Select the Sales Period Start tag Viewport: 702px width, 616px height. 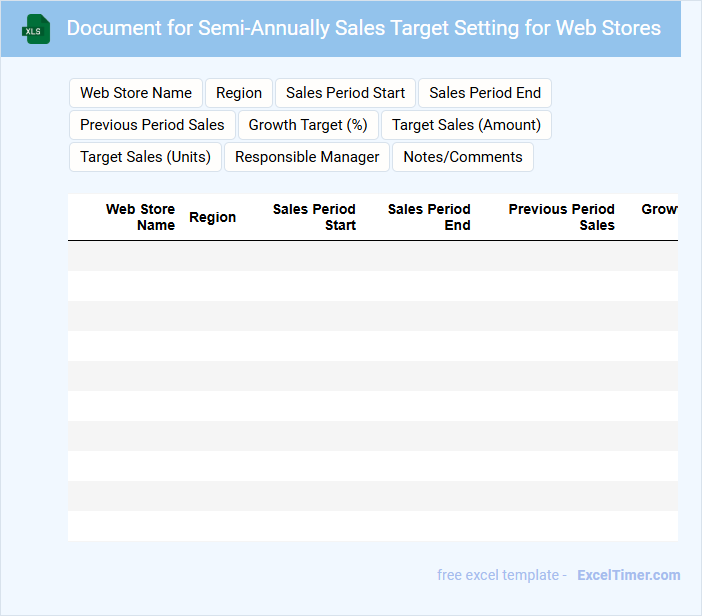click(x=345, y=93)
